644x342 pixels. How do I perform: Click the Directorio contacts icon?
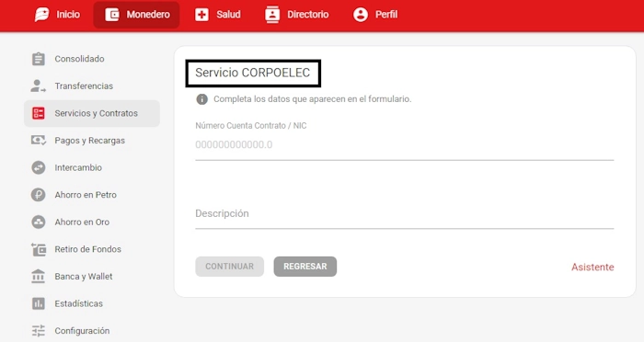click(x=272, y=15)
